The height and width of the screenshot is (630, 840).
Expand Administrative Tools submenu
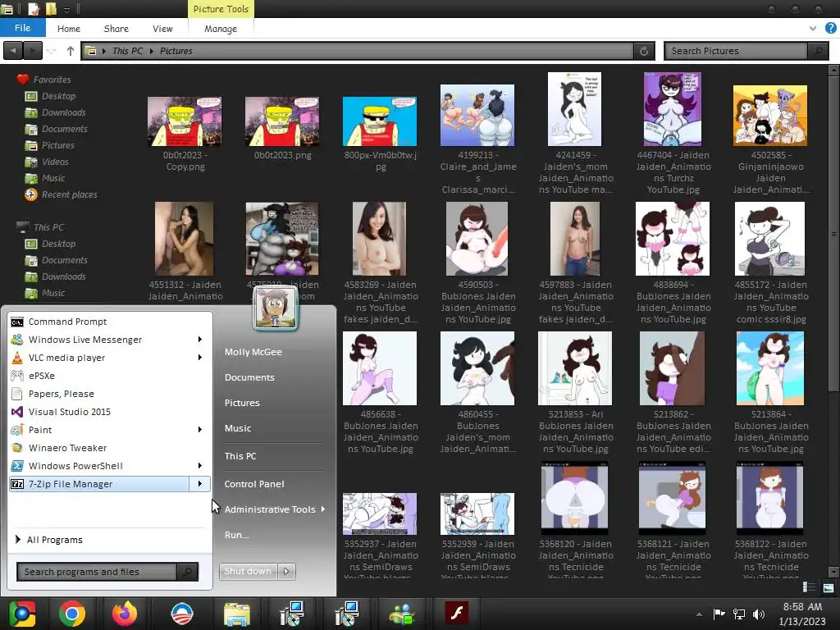pyautogui.click(x=323, y=509)
